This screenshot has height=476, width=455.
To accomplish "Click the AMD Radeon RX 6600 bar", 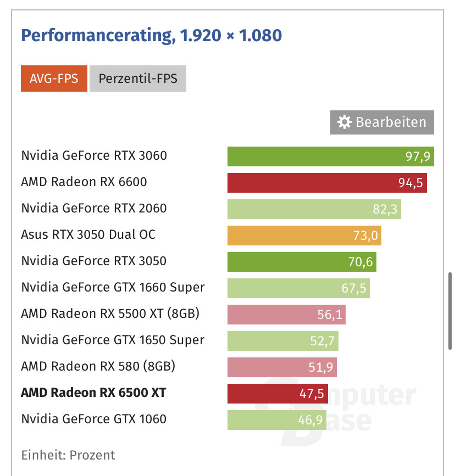I will (327, 182).
